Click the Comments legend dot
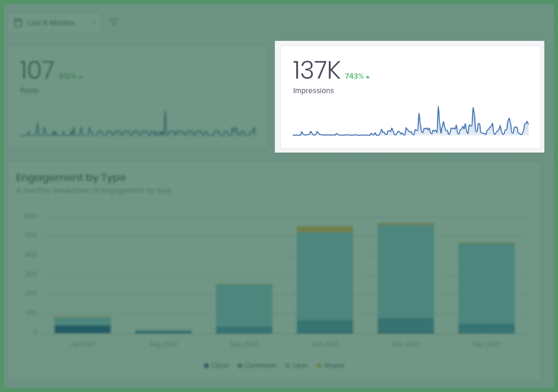The height and width of the screenshot is (392, 558). pyautogui.click(x=239, y=365)
